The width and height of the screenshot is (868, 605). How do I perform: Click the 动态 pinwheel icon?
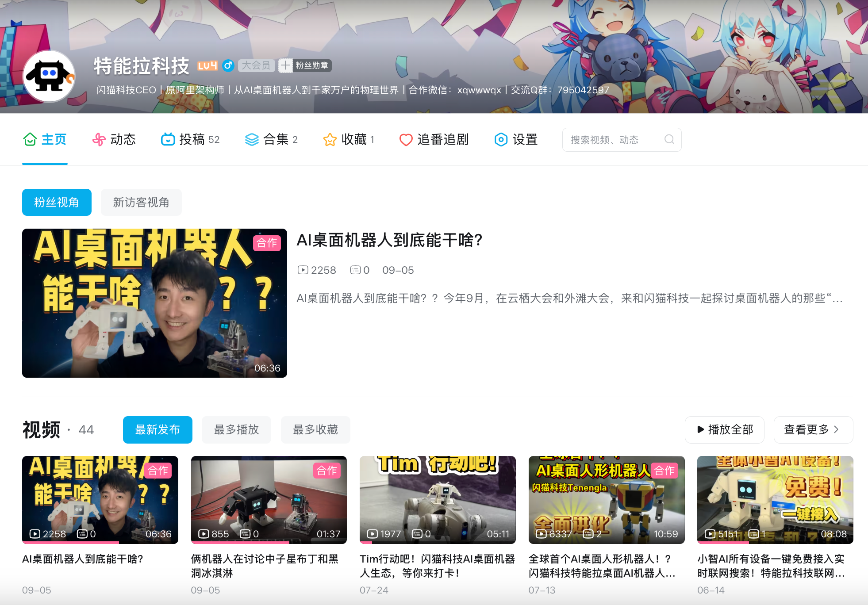(x=99, y=139)
